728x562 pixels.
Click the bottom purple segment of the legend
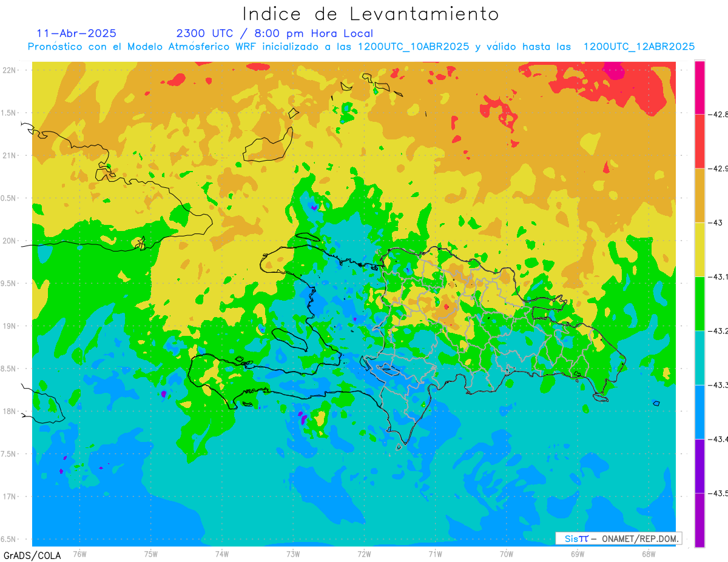pos(699,520)
